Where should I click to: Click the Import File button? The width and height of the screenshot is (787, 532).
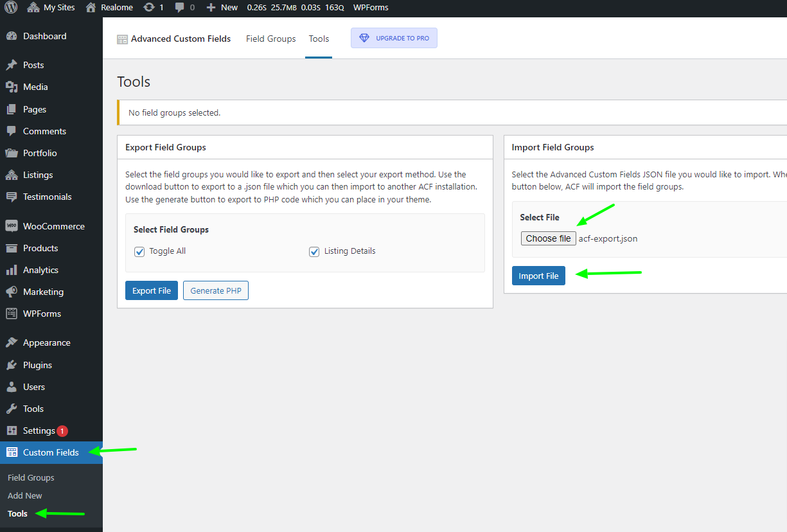coord(538,276)
